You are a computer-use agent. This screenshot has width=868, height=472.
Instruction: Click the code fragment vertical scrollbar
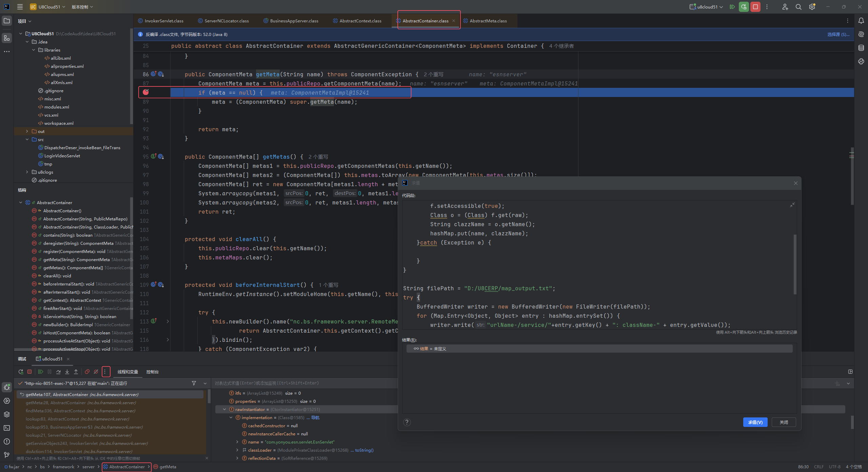[795, 264]
